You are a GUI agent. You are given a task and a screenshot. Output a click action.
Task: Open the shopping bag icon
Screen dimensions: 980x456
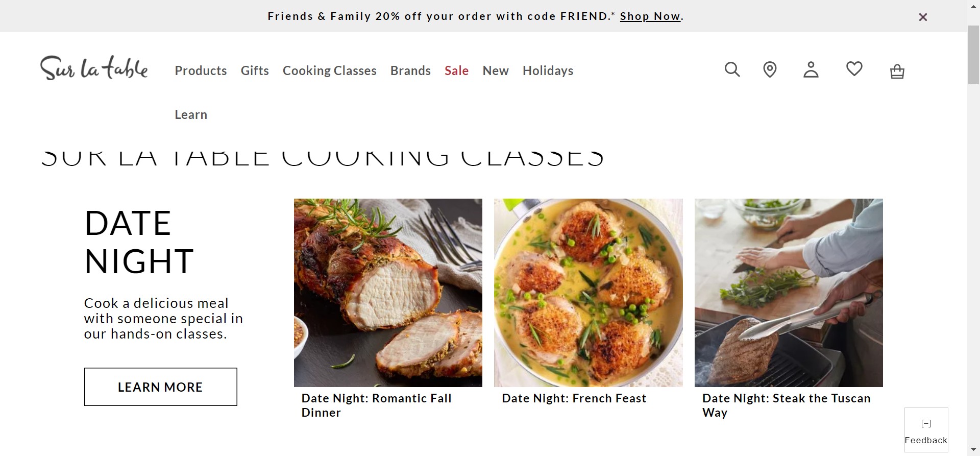[x=897, y=71]
